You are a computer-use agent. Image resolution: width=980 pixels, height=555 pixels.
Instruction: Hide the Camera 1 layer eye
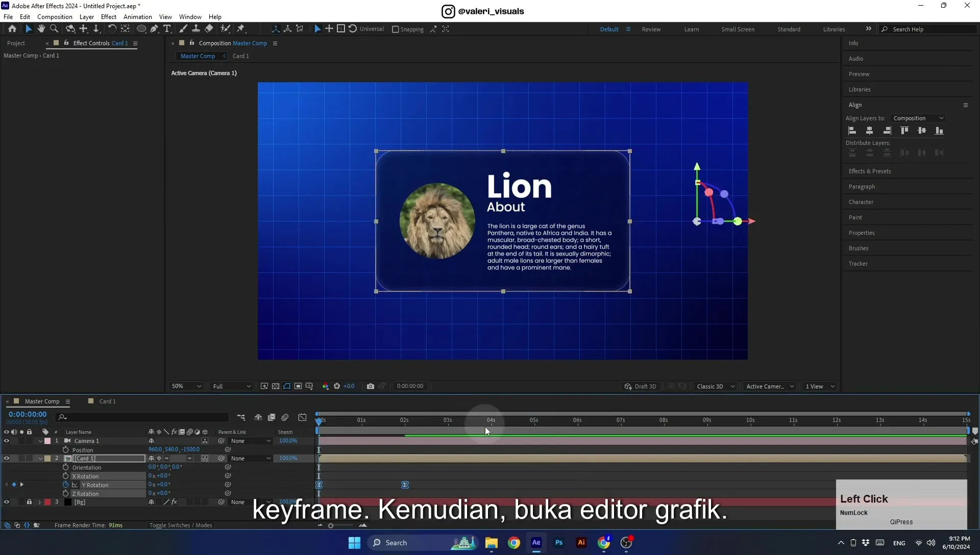coord(7,441)
